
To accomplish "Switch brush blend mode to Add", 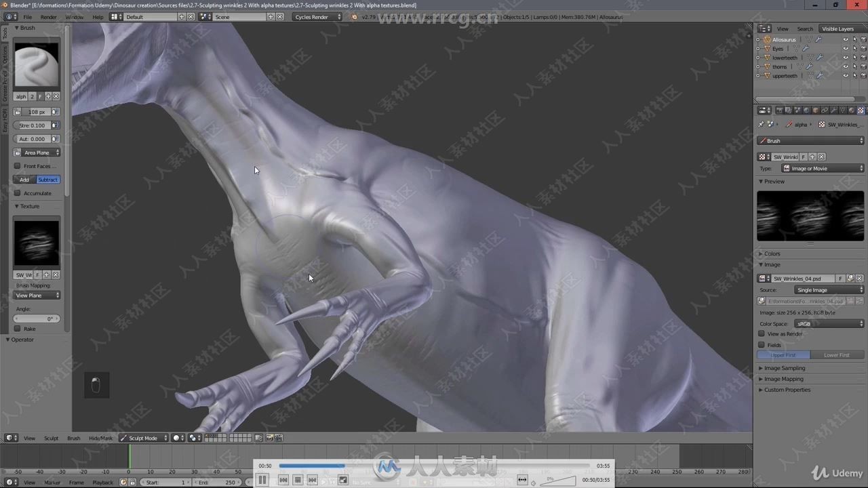I will coord(24,180).
